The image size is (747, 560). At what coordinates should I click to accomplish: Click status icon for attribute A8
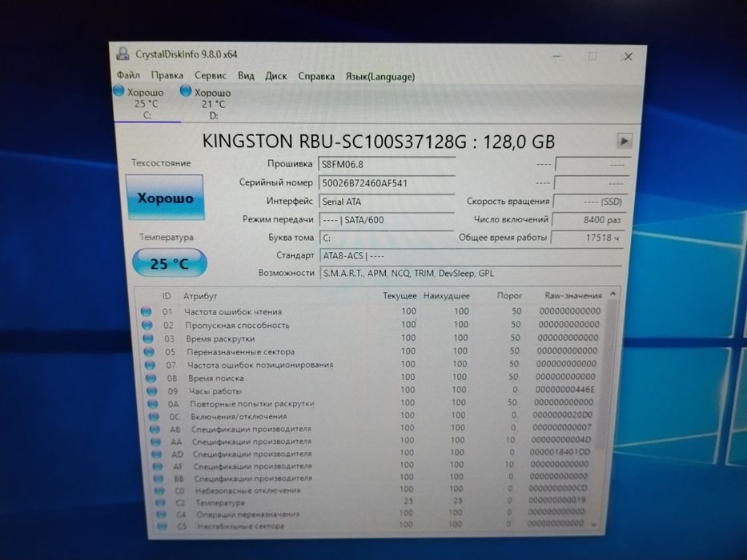(x=155, y=429)
